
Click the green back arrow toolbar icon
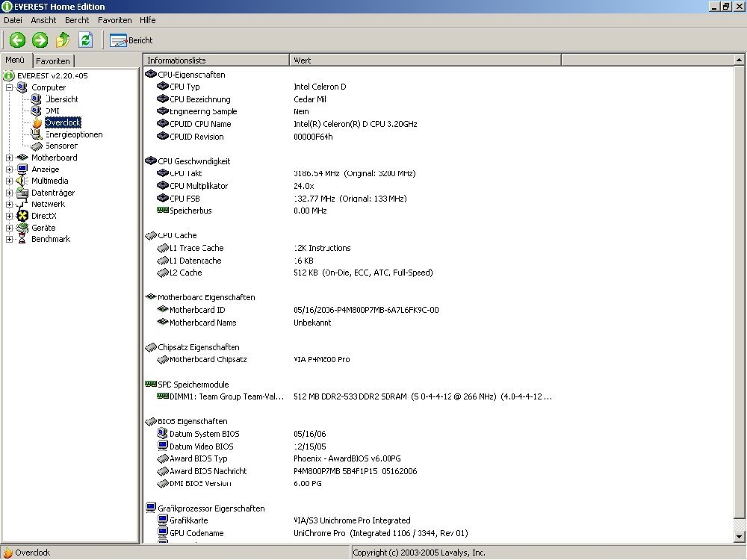17,40
